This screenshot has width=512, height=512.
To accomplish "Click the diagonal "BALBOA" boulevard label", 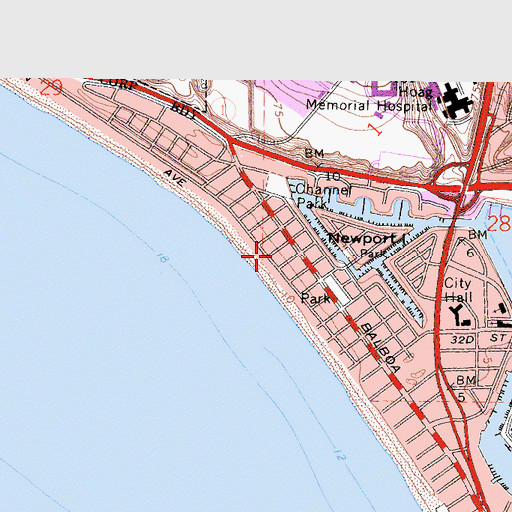I will (x=380, y=348).
